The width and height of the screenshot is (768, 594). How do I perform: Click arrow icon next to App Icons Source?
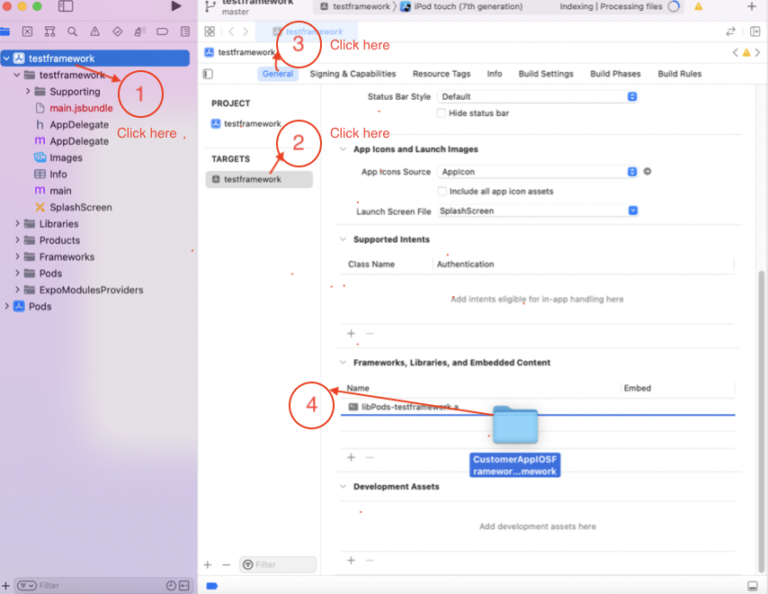[647, 171]
